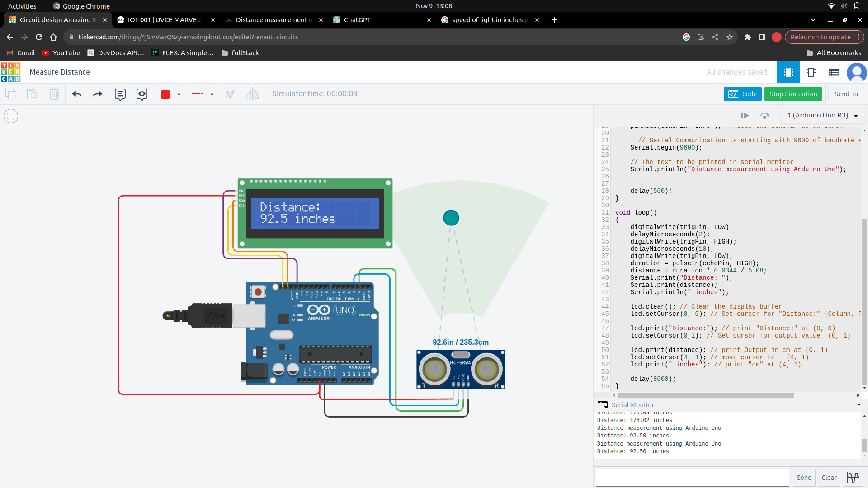Open the fullStack bookmarks folder
Viewport: 868px width, 488px height.
click(x=240, y=53)
